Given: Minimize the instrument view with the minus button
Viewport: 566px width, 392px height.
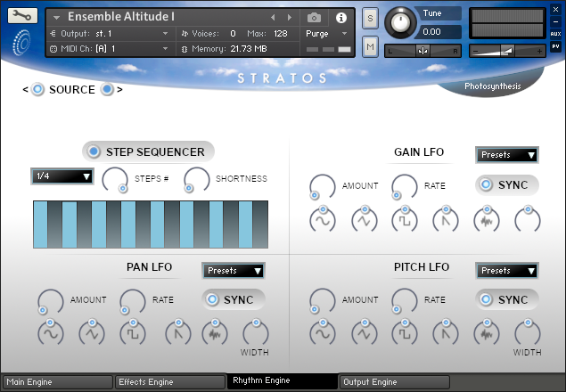Looking at the screenshot, I should tap(555, 21).
